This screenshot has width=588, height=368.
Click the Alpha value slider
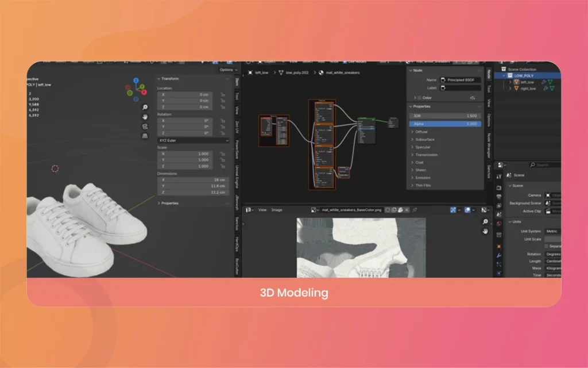click(x=445, y=124)
